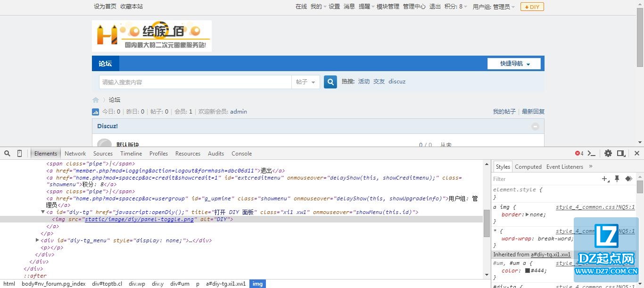Switch to the Network tab
Image resolution: width=644 pixels, height=288 pixels.
[75, 154]
